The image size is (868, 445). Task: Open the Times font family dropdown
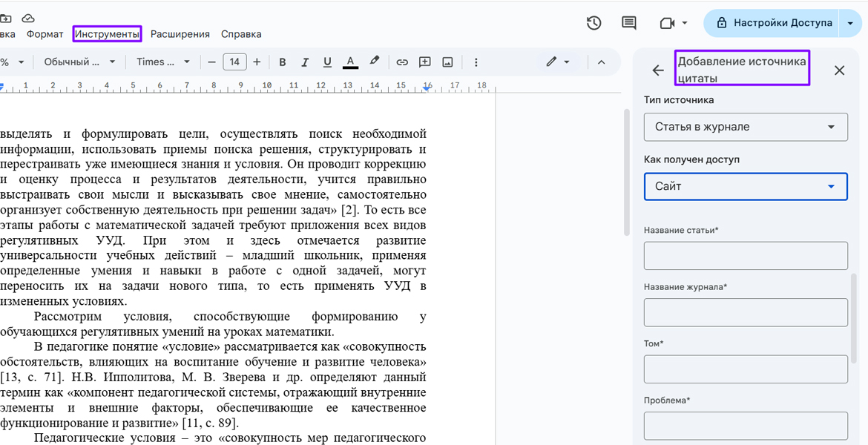coord(163,62)
